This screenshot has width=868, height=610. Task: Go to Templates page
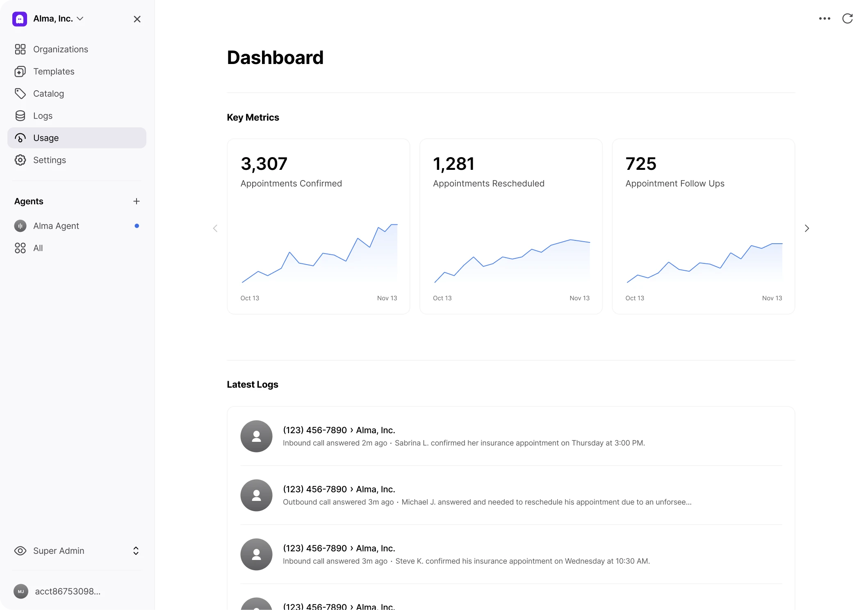tap(77, 71)
